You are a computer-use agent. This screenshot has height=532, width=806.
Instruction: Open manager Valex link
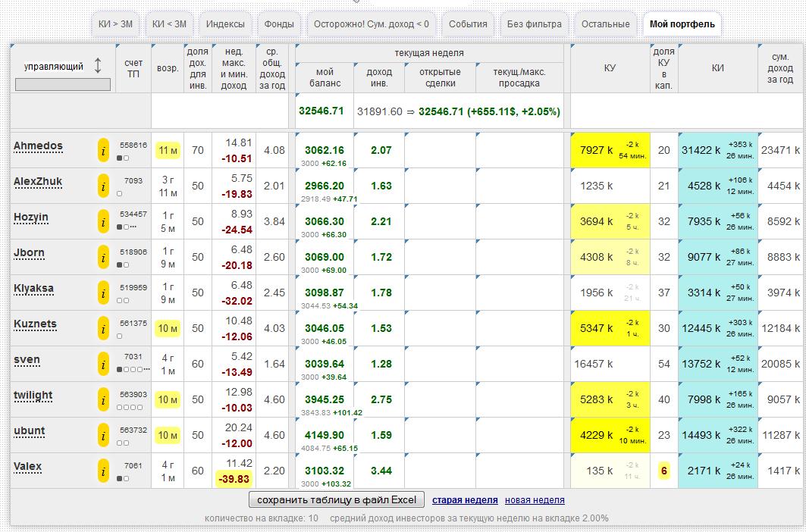[28, 466]
